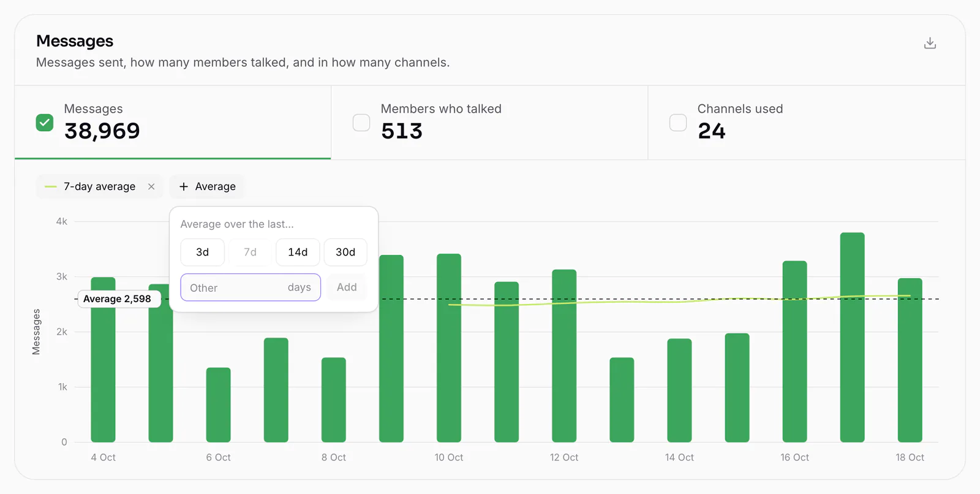Click the 7-day average legend chip

click(99, 186)
